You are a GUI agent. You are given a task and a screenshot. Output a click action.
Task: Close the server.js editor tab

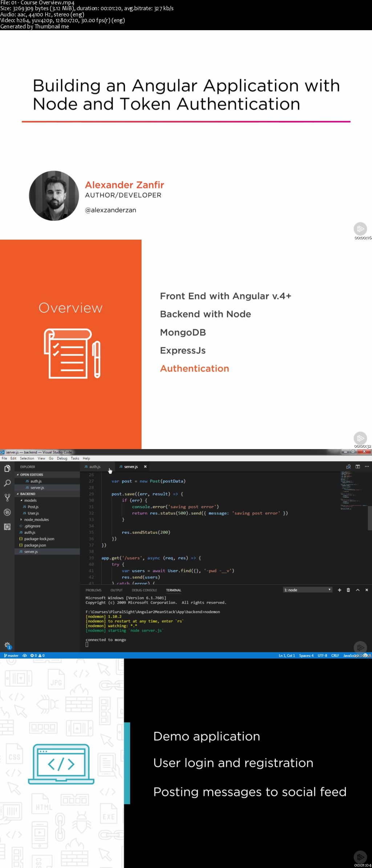tap(145, 467)
